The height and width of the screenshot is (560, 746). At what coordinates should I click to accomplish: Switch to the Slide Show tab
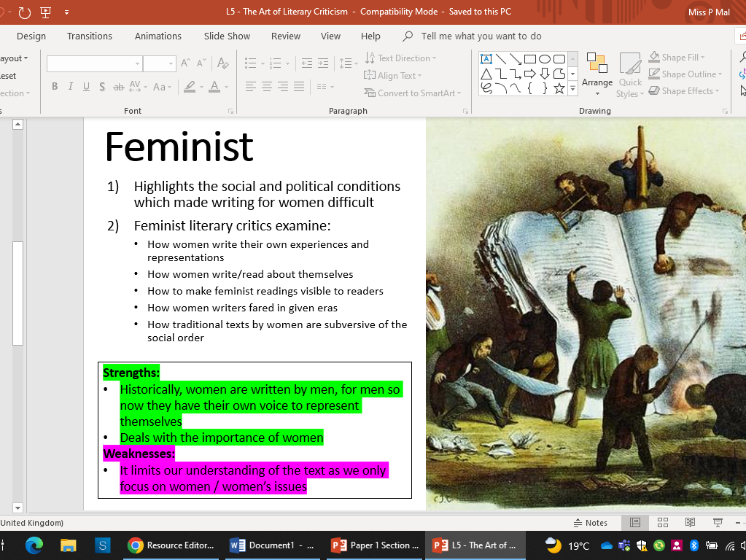[227, 36]
